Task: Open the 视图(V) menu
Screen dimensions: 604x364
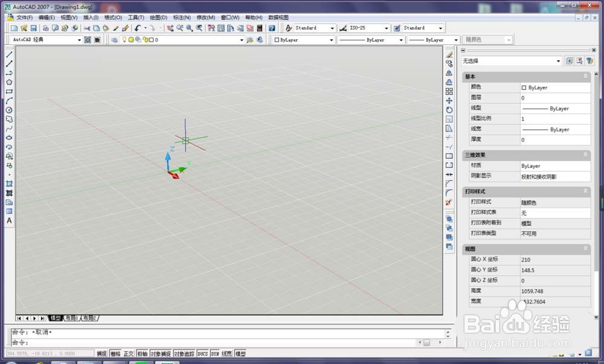Action: click(69, 18)
